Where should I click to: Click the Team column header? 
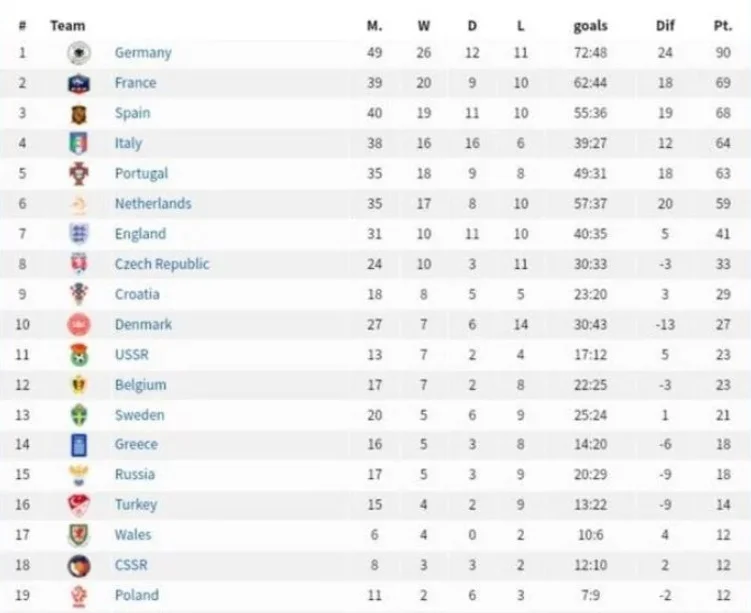tap(67, 25)
